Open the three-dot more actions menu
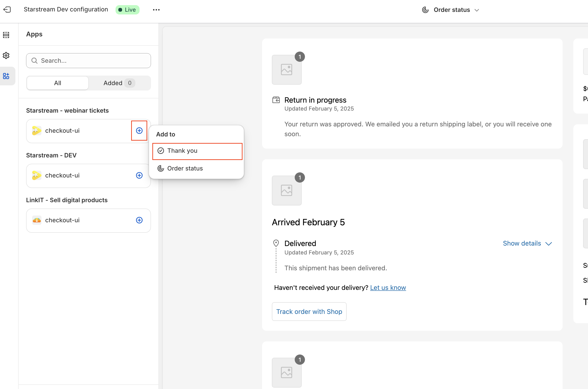588x389 pixels. [156, 10]
